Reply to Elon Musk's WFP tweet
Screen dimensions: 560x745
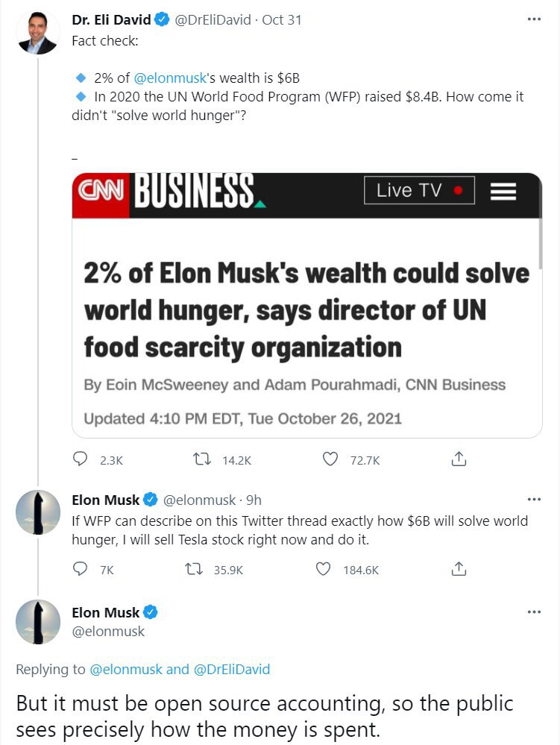coord(80,568)
